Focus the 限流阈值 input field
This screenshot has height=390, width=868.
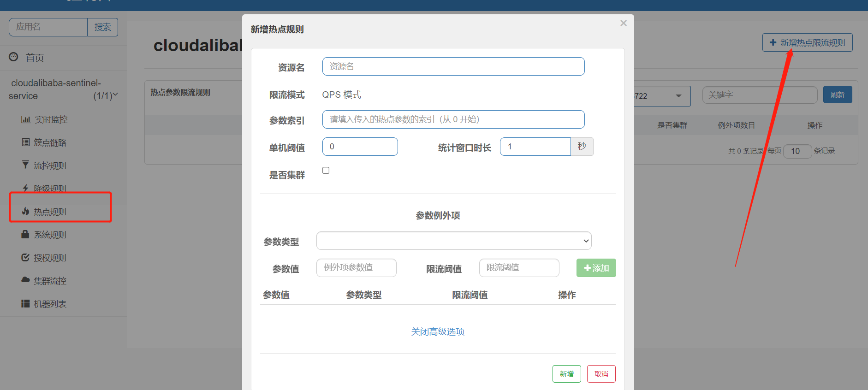click(x=519, y=268)
